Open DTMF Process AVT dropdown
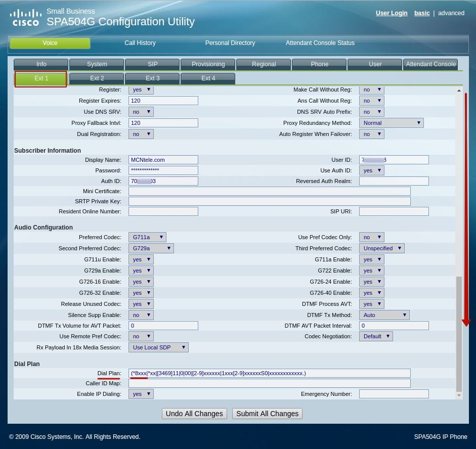The image size is (476, 449). [x=372, y=304]
